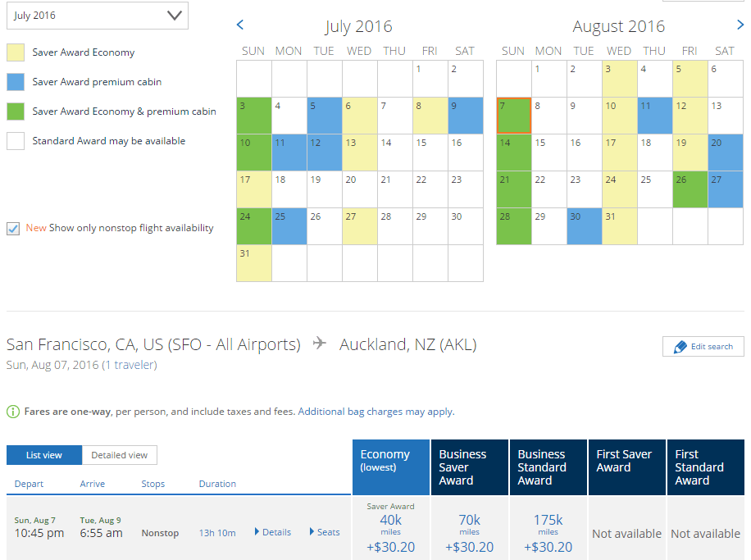The width and height of the screenshot is (751, 560).
Task: Select August 26 on the calendar
Action: click(x=690, y=189)
